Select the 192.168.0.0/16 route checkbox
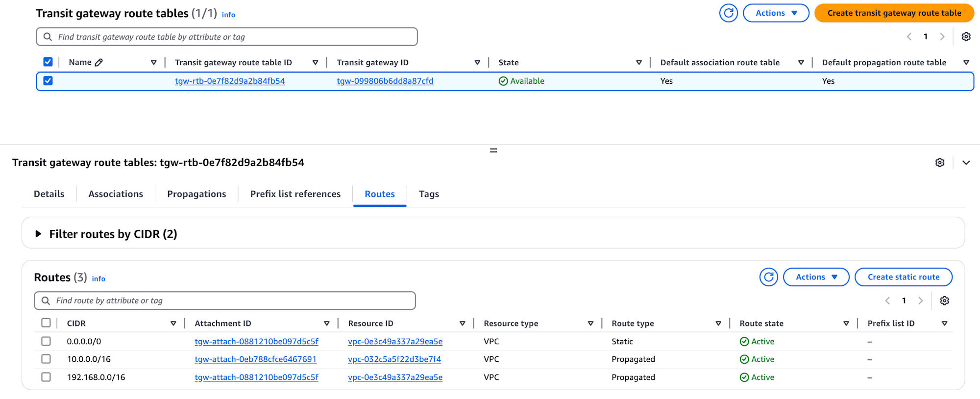The image size is (980, 399). coord(46,377)
